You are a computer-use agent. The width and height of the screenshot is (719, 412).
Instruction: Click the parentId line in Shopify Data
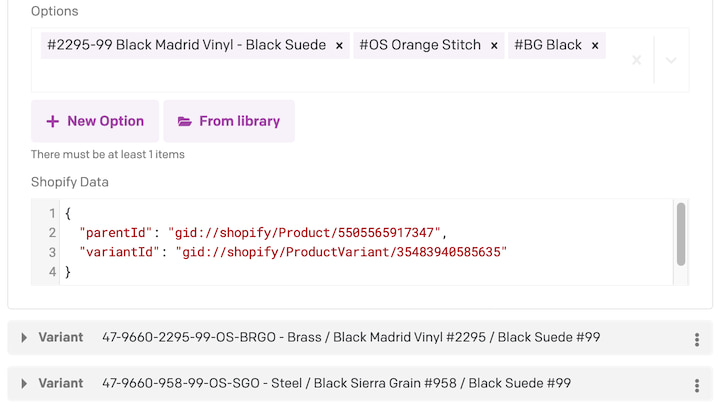tap(263, 233)
